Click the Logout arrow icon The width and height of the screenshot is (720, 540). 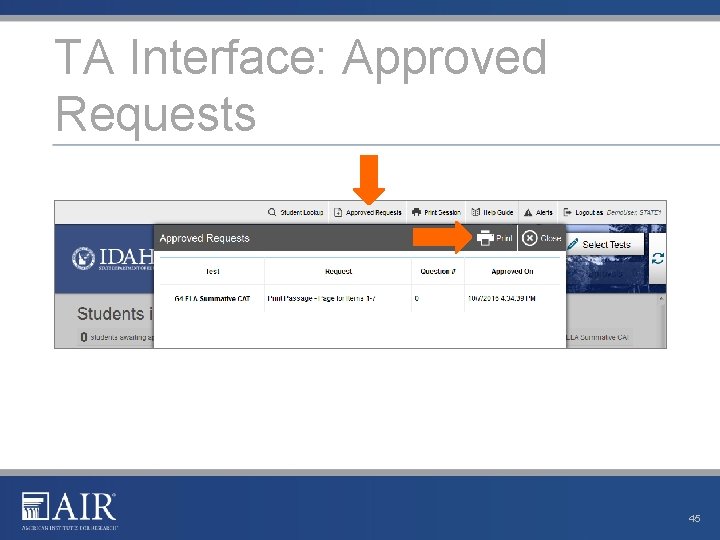click(x=567, y=212)
